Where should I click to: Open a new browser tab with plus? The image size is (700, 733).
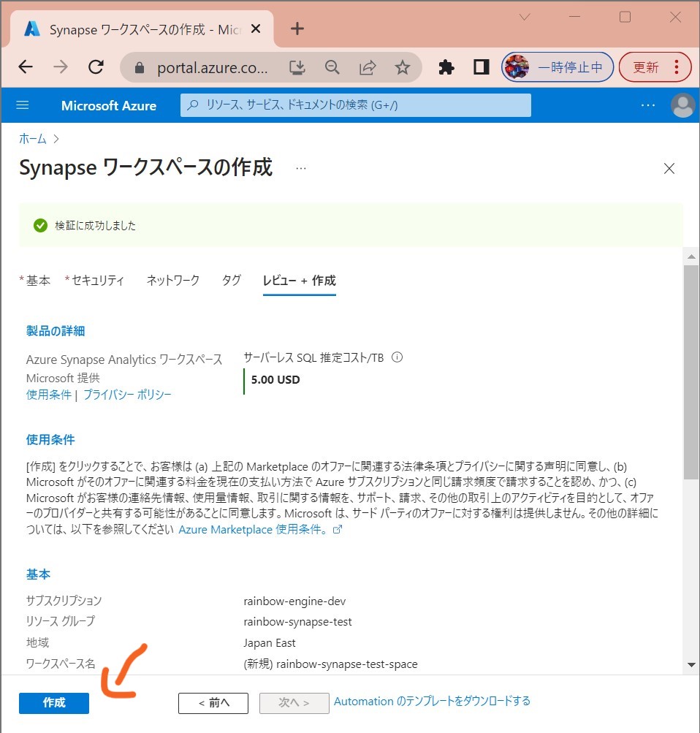coord(297,29)
